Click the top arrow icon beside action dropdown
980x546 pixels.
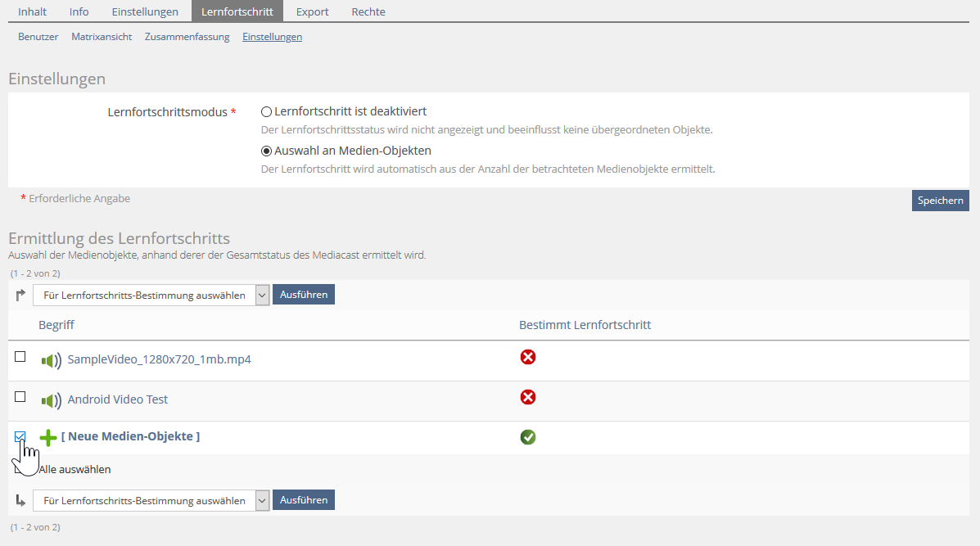coord(20,296)
